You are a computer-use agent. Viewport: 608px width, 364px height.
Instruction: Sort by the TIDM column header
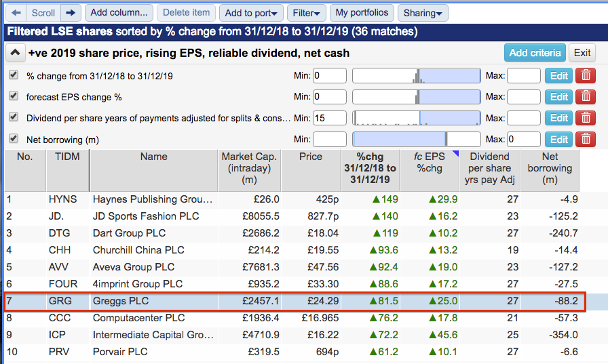click(x=67, y=170)
